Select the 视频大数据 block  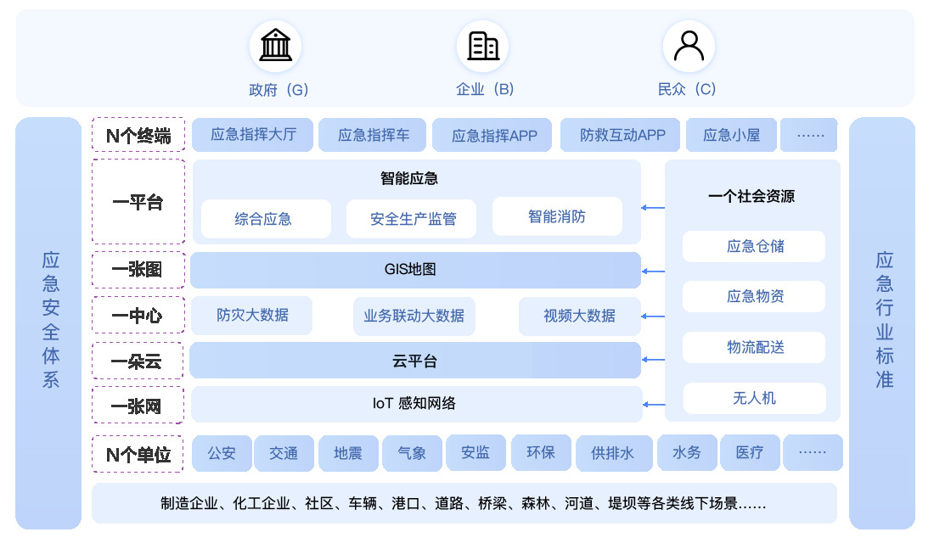[x=580, y=316]
